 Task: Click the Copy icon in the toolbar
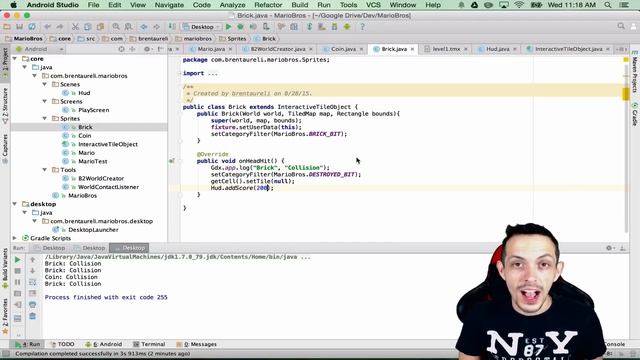tap(88, 27)
